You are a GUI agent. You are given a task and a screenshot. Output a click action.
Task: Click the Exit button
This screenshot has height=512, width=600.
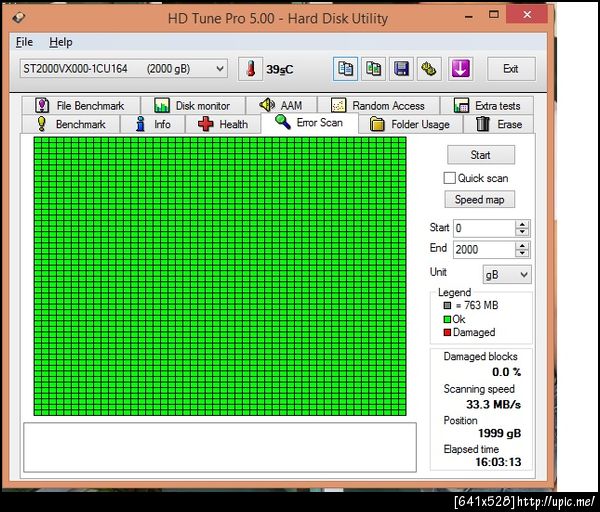(511, 69)
